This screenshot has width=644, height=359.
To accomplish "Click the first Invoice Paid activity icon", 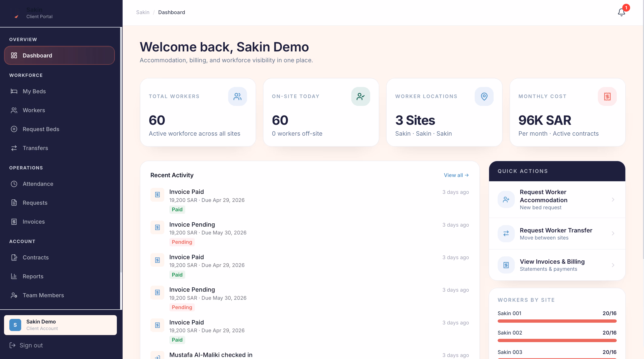I will click(x=157, y=195).
